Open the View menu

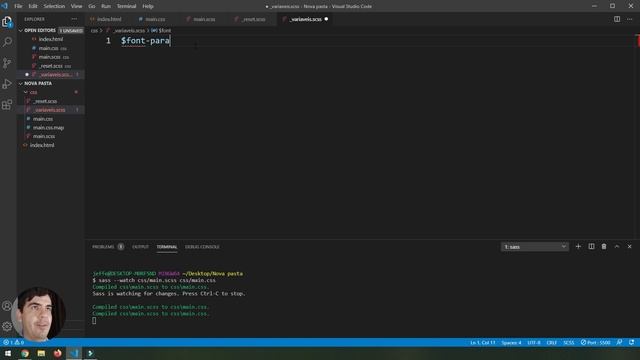pyautogui.click(x=76, y=6)
